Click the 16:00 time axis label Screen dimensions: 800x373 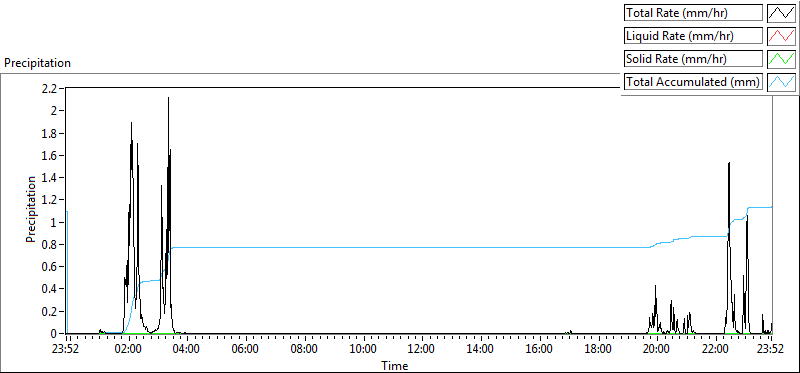click(x=540, y=350)
